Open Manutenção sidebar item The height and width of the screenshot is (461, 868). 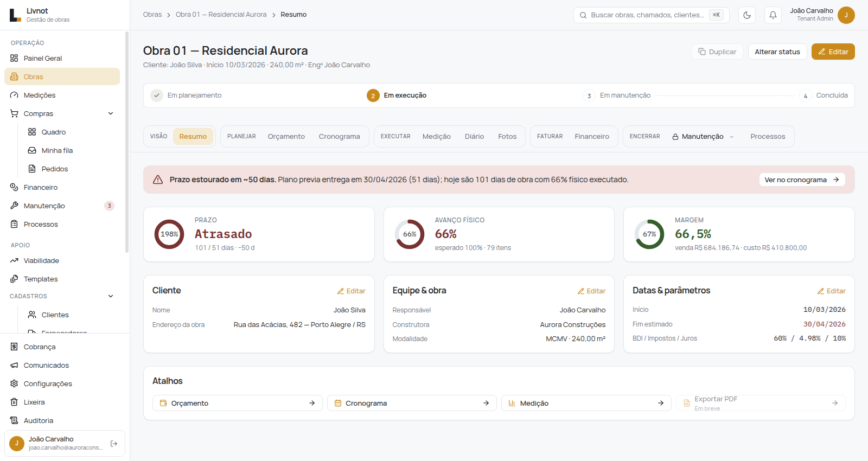coord(62,206)
